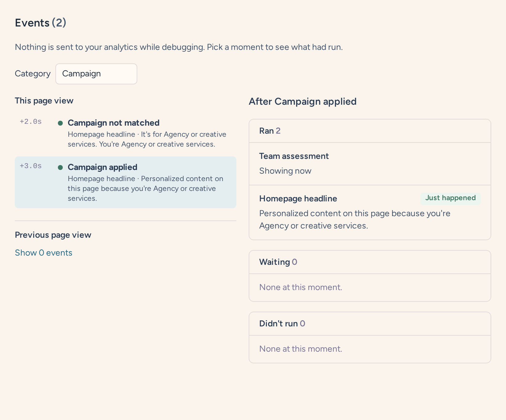Click the Just happened badge
This screenshot has height=420, width=506.
point(450,198)
